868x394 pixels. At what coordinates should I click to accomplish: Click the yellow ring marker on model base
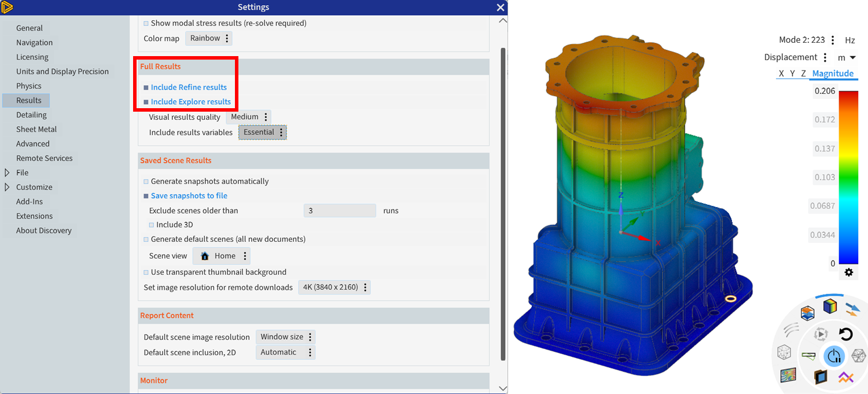click(730, 299)
